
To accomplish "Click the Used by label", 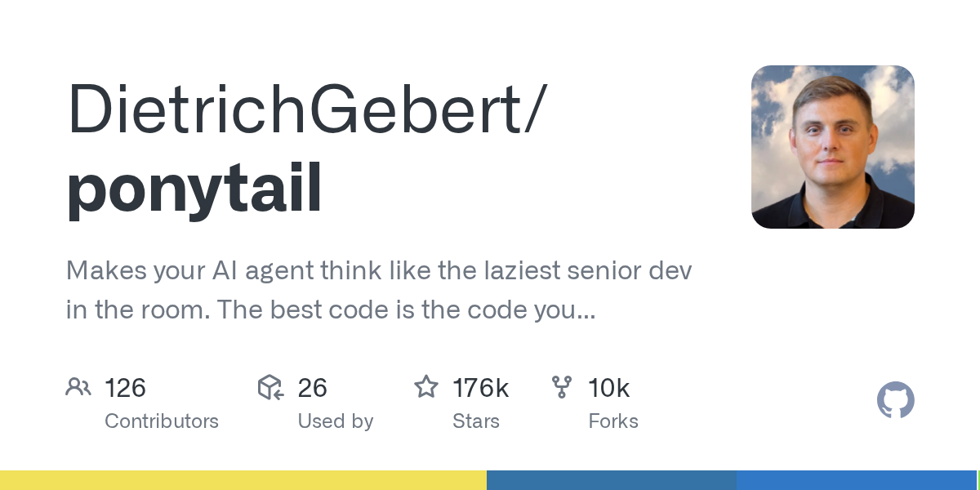I will point(336,421).
